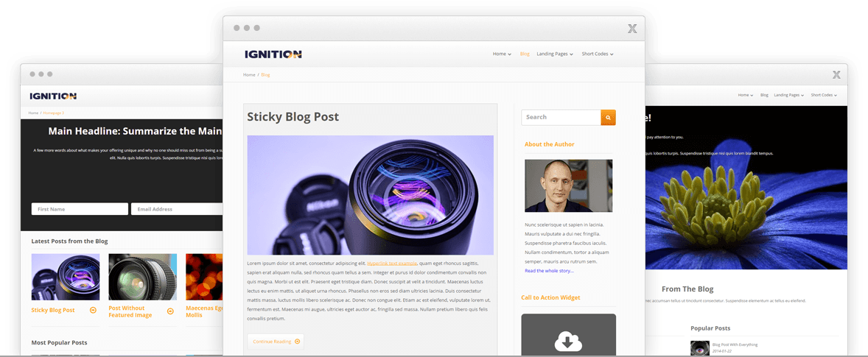Expand the Home dropdown in center navigation
Viewport: 868px width, 357px height.
point(502,54)
